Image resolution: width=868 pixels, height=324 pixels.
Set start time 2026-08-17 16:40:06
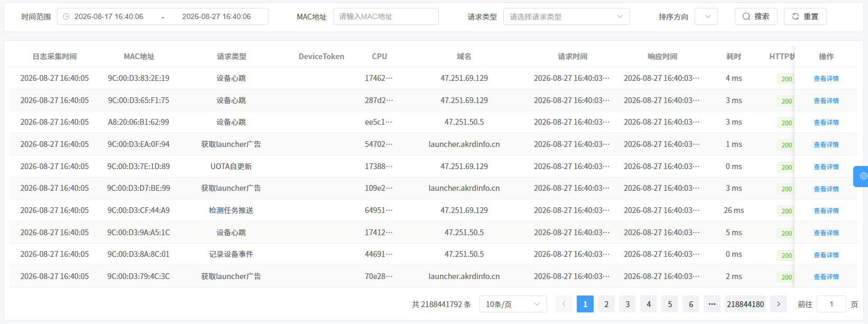109,16
